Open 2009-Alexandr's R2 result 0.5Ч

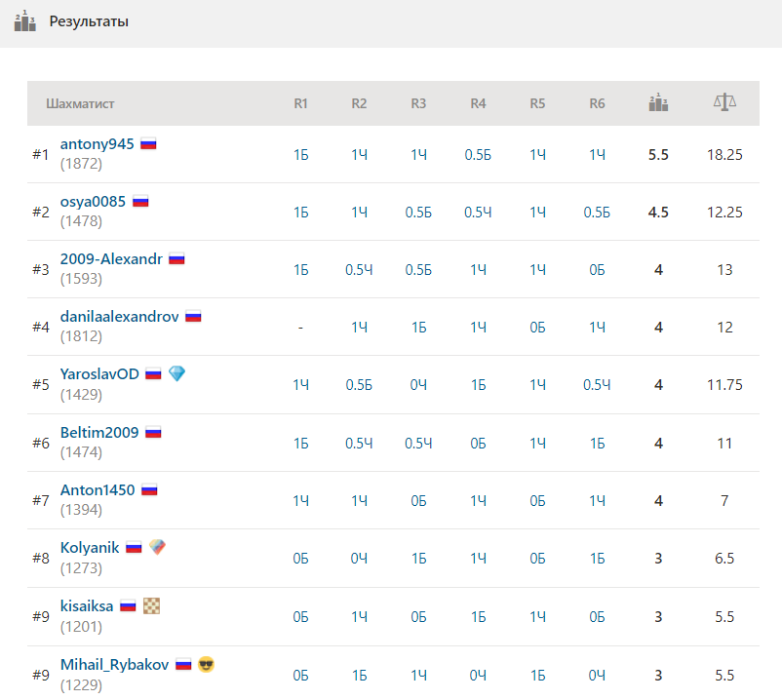tap(359, 270)
